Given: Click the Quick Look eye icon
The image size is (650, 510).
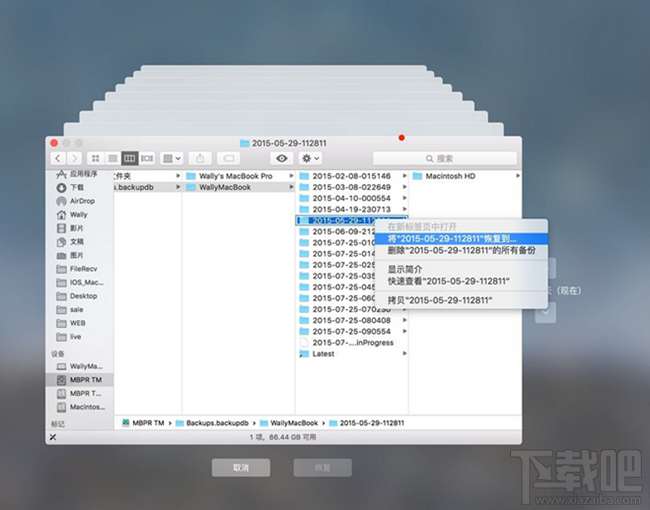Looking at the screenshot, I should click(x=282, y=158).
